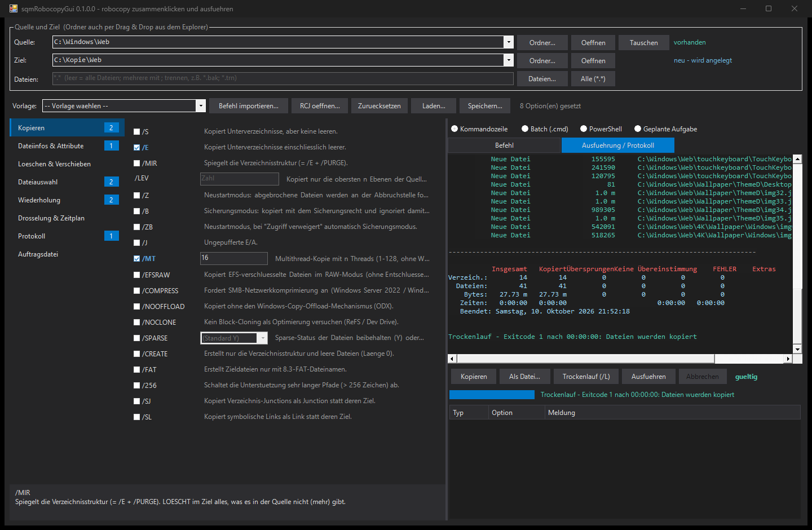Screen dimensions: 812x530
Task: Check the /SPARSE checkbox
Action: click(x=136, y=338)
